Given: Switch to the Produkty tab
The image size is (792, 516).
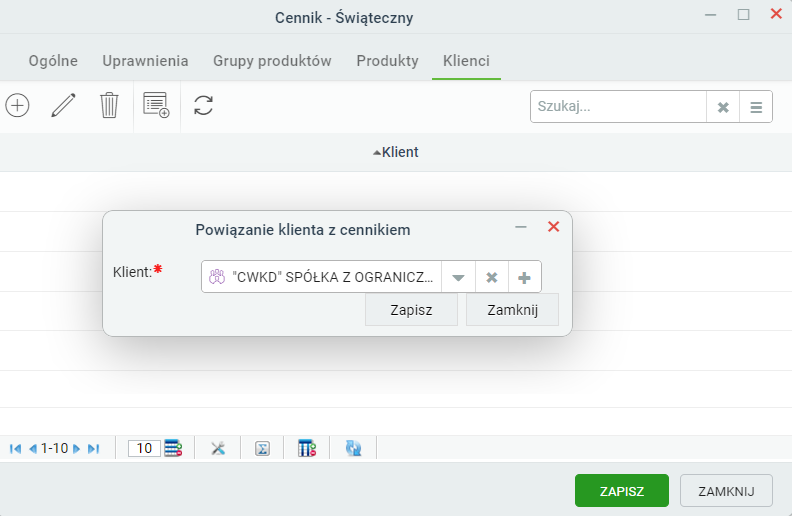Looking at the screenshot, I should (x=387, y=61).
